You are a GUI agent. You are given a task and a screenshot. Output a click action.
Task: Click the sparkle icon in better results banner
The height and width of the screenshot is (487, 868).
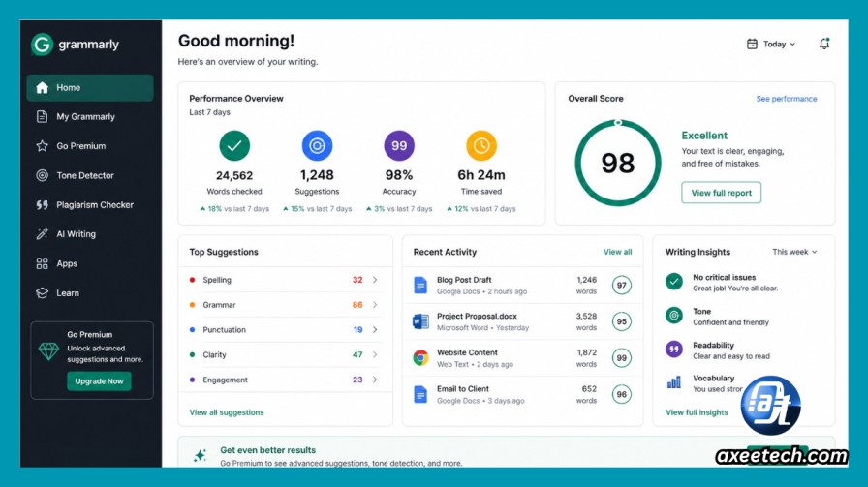(200, 455)
